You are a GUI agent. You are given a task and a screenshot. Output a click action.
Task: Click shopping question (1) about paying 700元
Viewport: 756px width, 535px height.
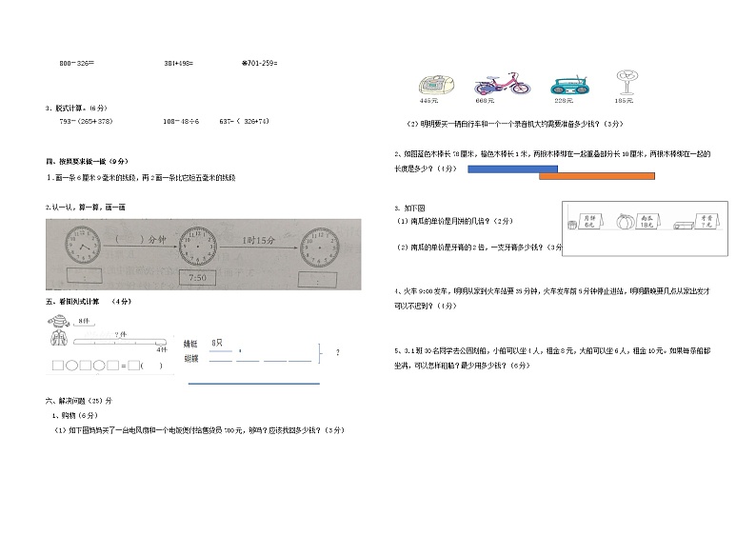(x=199, y=430)
